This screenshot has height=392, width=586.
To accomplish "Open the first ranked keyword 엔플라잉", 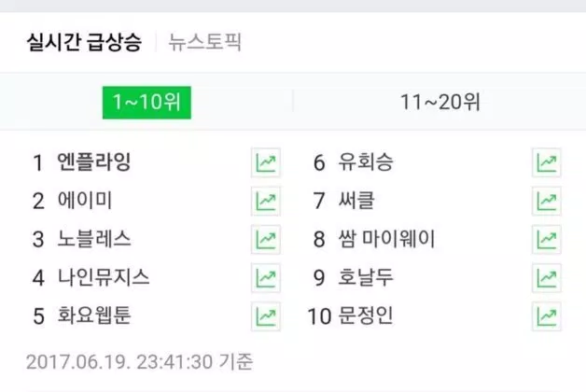I will point(94,162).
